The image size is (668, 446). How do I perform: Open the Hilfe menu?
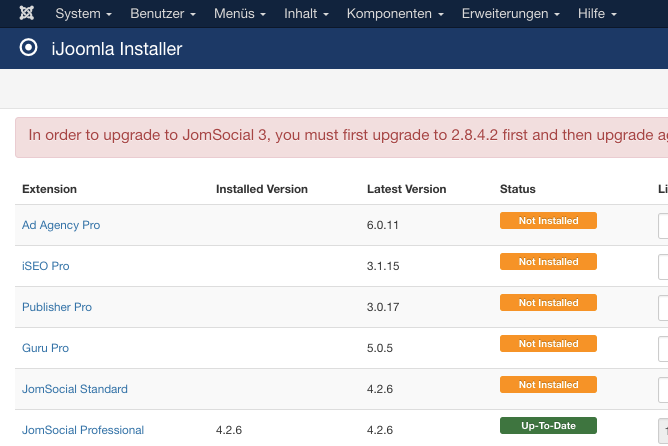[x=597, y=14]
